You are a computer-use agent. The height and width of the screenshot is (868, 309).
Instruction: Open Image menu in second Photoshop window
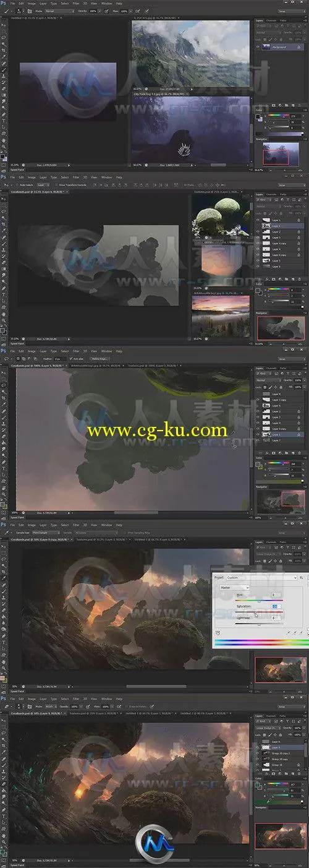30,177
